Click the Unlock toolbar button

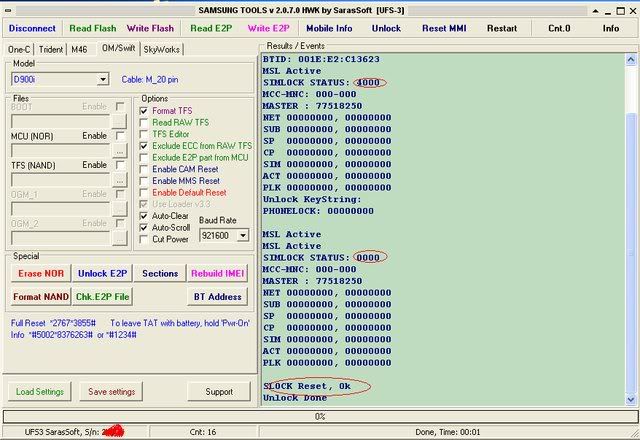tap(386, 28)
